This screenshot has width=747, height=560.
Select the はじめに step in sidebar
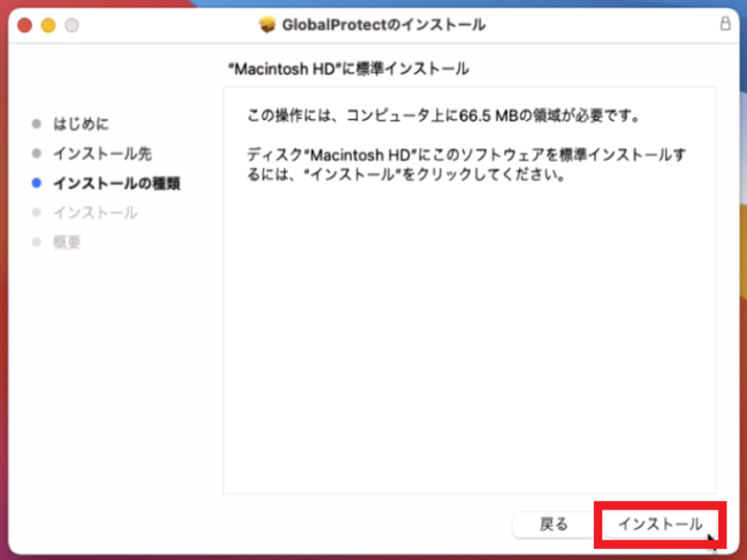click(x=81, y=124)
